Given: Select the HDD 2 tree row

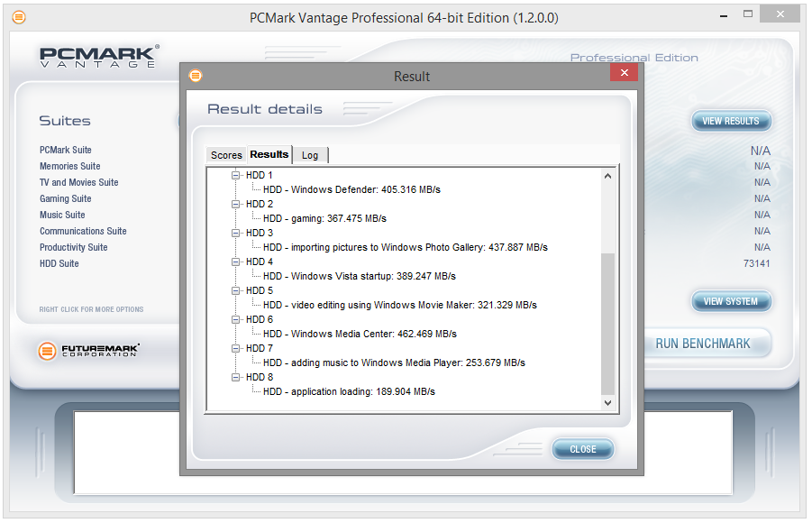Looking at the screenshot, I should pos(260,204).
